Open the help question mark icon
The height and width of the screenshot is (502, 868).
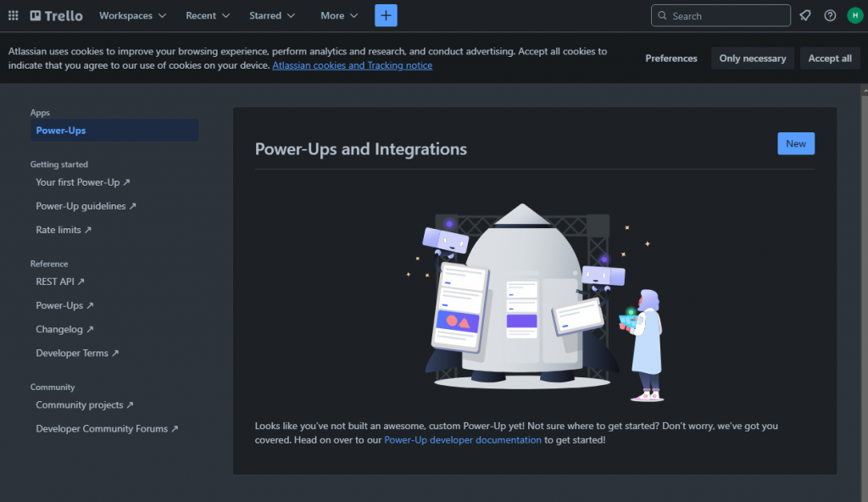coord(830,15)
